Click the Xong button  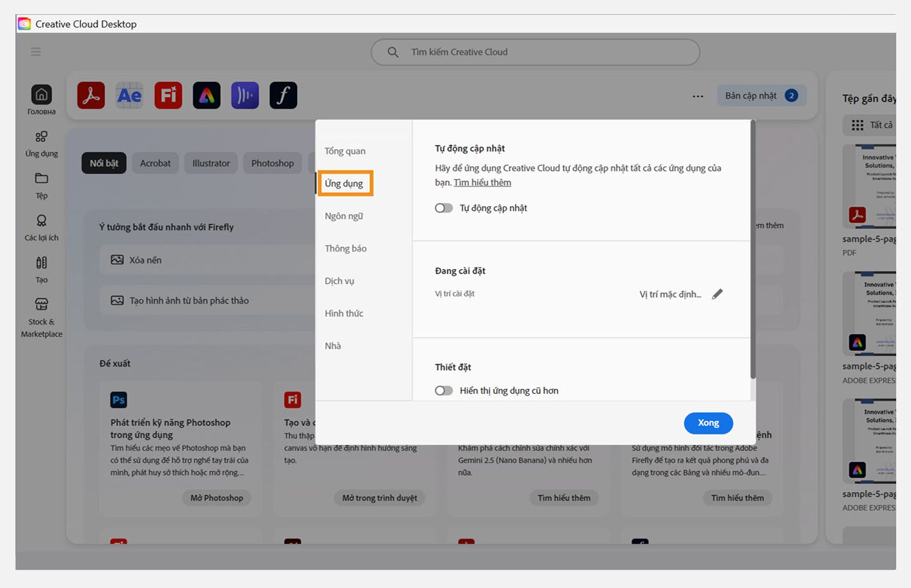click(x=708, y=423)
